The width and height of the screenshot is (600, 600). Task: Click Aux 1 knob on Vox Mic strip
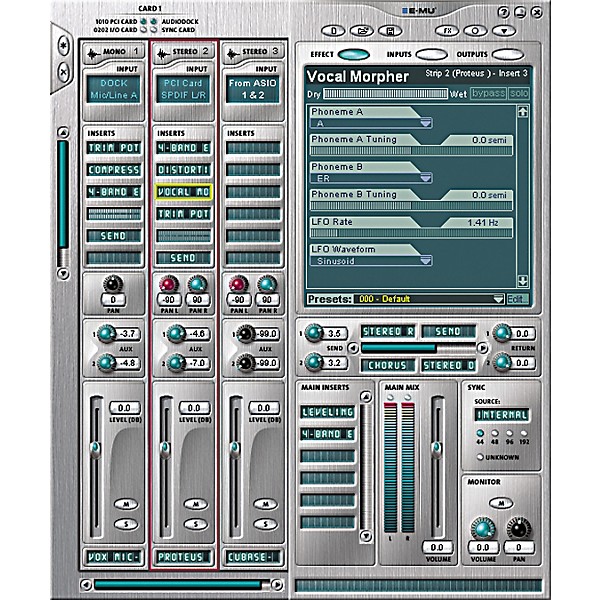(x=106, y=334)
